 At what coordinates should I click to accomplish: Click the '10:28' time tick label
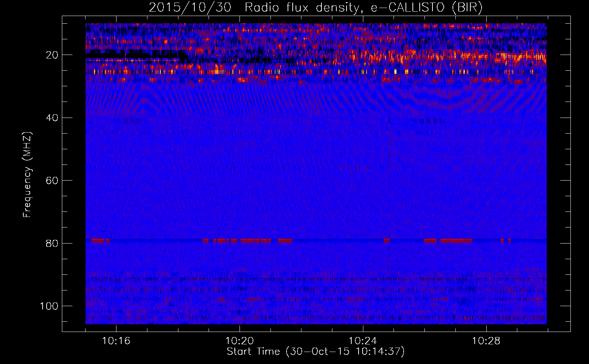486,341
